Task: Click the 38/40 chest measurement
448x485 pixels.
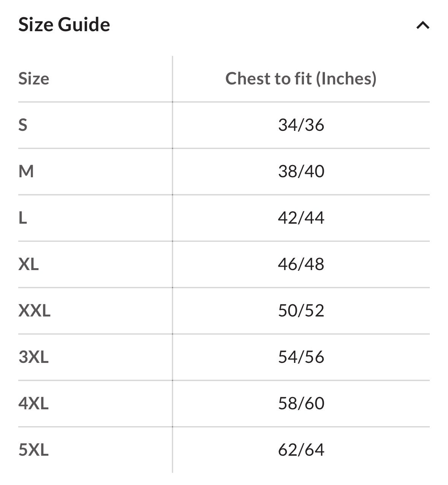Action: (301, 172)
